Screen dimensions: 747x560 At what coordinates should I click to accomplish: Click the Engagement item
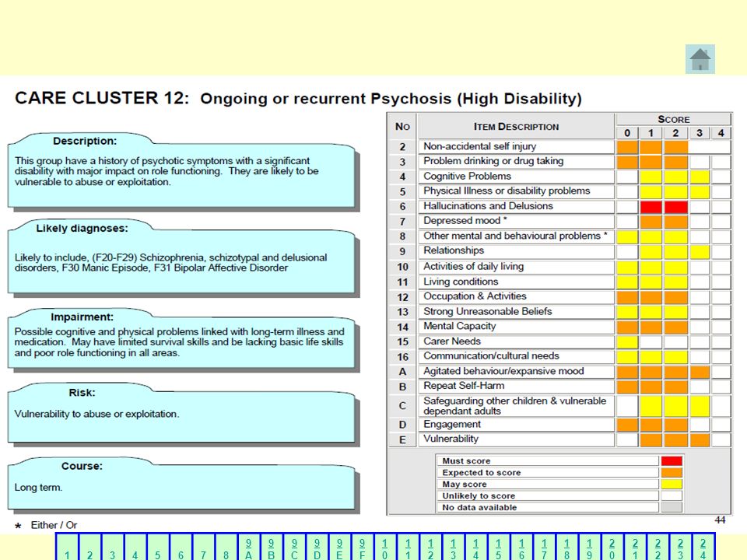pyautogui.click(x=517, y=425)
